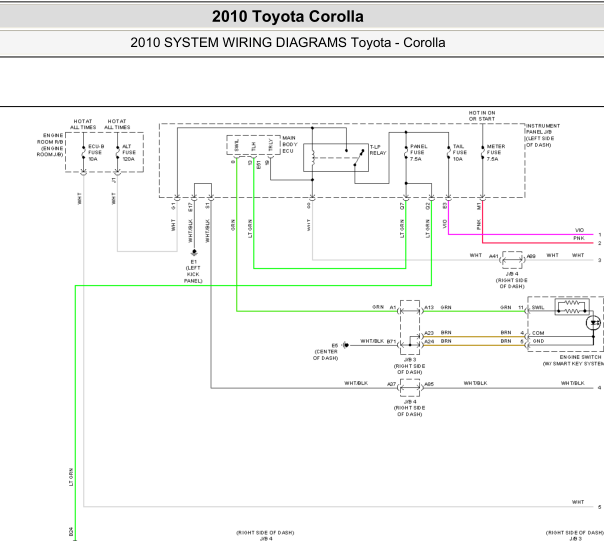Click the "A27" connector label
This screenshot has height=541, width=604.
(x=391, y=384)
